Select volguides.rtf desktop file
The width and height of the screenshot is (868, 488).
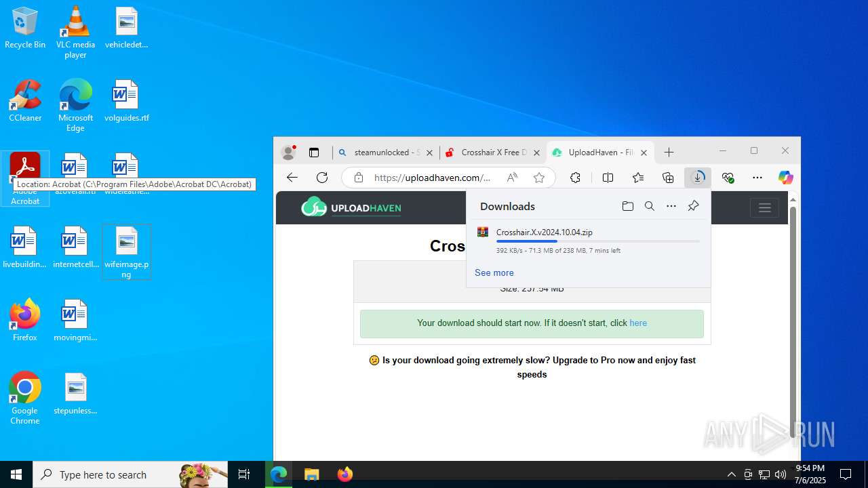click(126, 101)
